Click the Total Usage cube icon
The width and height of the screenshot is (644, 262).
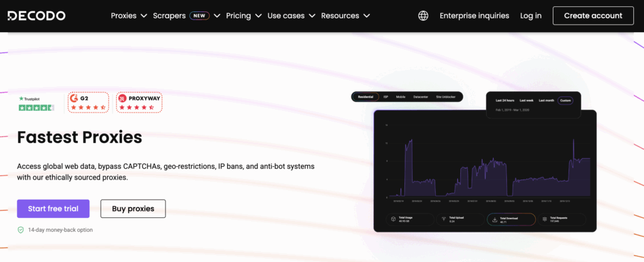pyautogui.click(x=392, y=219)
